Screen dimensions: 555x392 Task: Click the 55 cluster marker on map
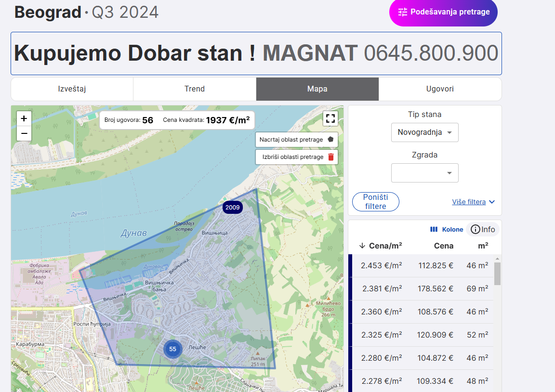point(172,349)
